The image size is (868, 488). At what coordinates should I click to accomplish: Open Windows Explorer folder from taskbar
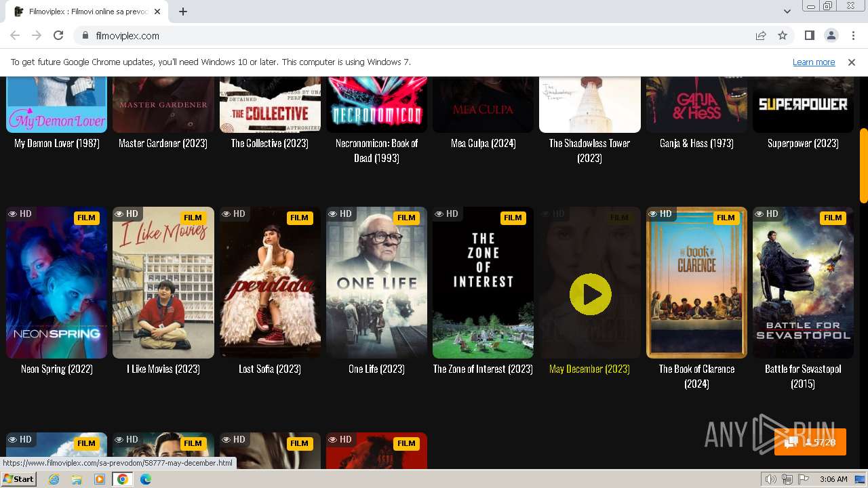pyautogui.click(x=77, y=479)
